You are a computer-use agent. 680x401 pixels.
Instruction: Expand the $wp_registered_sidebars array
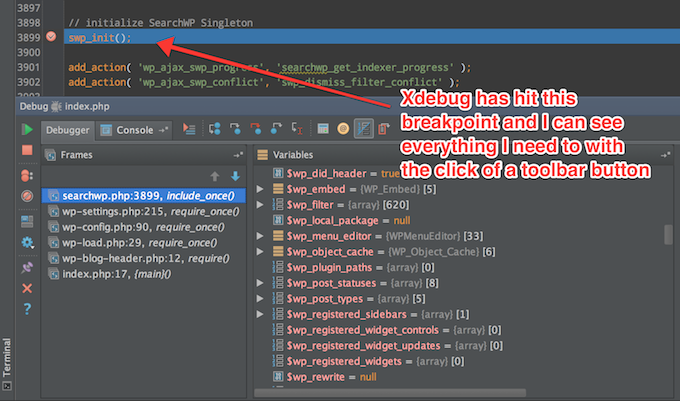click(260, 314)
